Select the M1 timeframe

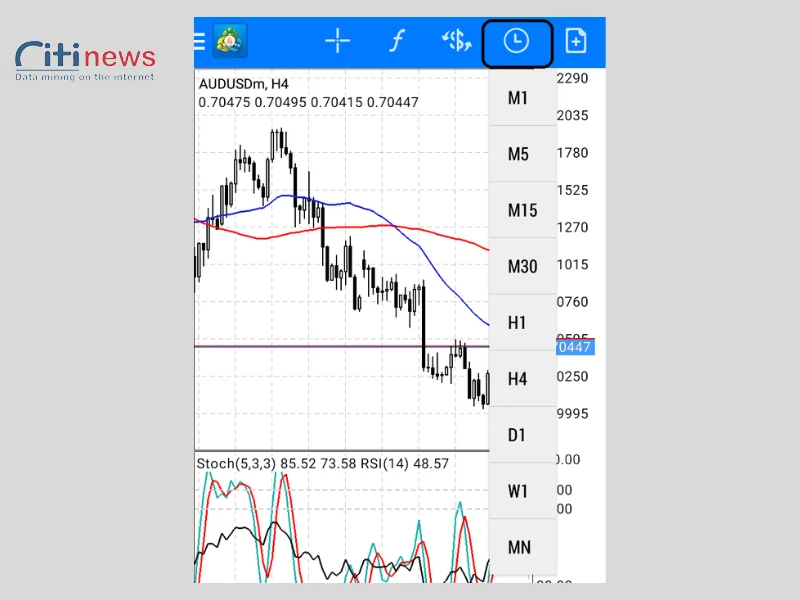(x=522, y=98)
